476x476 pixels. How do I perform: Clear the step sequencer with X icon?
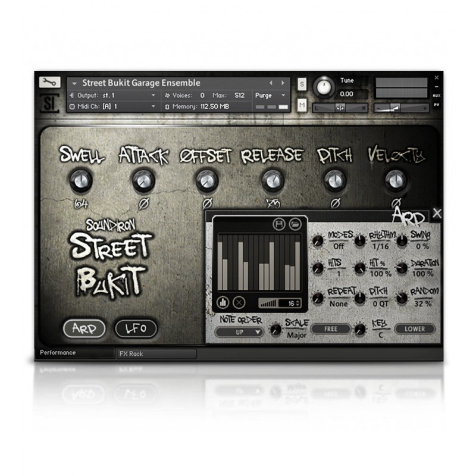click(x=239, y=302)
